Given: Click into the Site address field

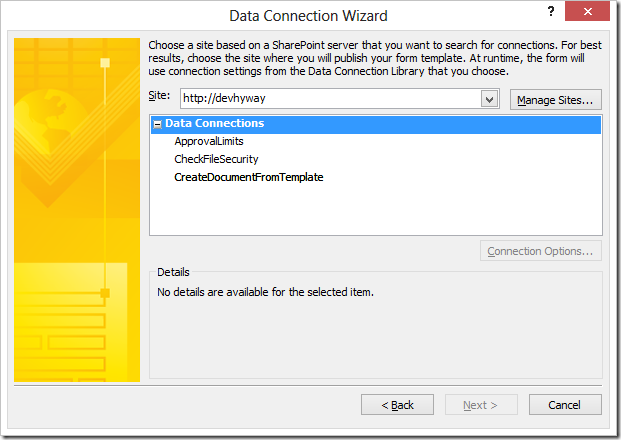Looking at the screenshot, I should click(x=330, y=99).
